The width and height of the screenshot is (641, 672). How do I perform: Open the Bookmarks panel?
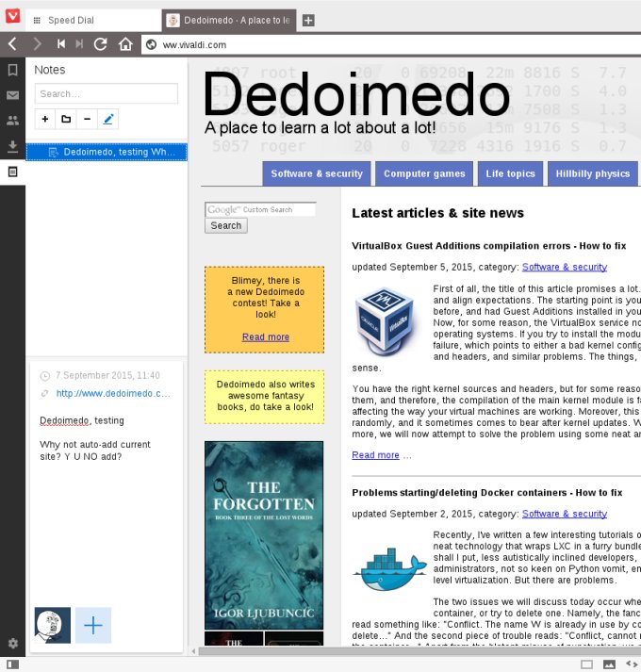[x=12, y=70]
